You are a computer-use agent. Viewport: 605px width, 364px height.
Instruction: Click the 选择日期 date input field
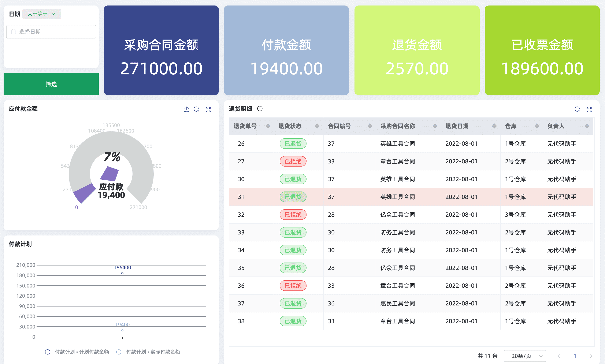point(51,32)
